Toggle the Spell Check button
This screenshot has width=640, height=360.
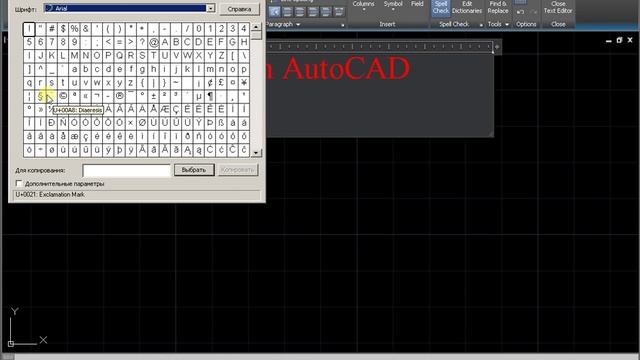coord(440,8)
